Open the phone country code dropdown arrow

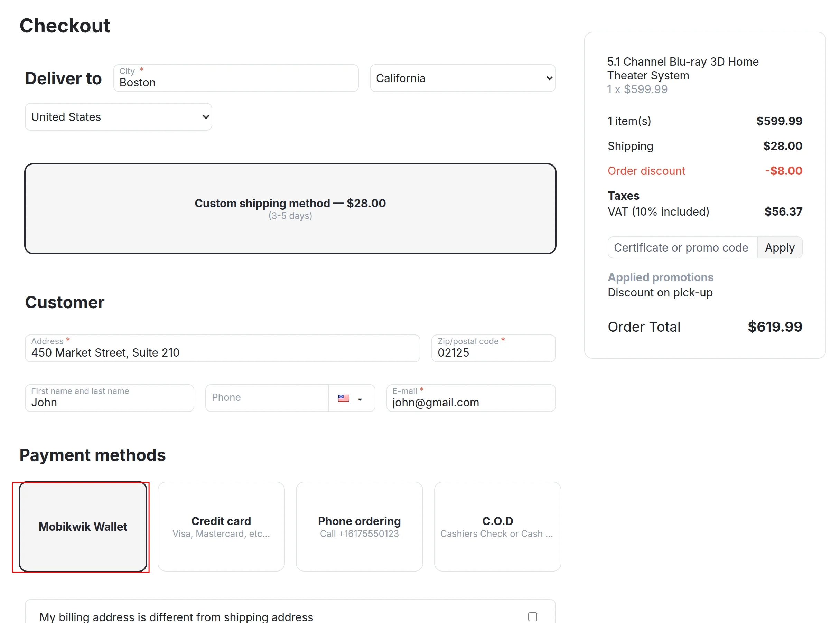[360, 400]
